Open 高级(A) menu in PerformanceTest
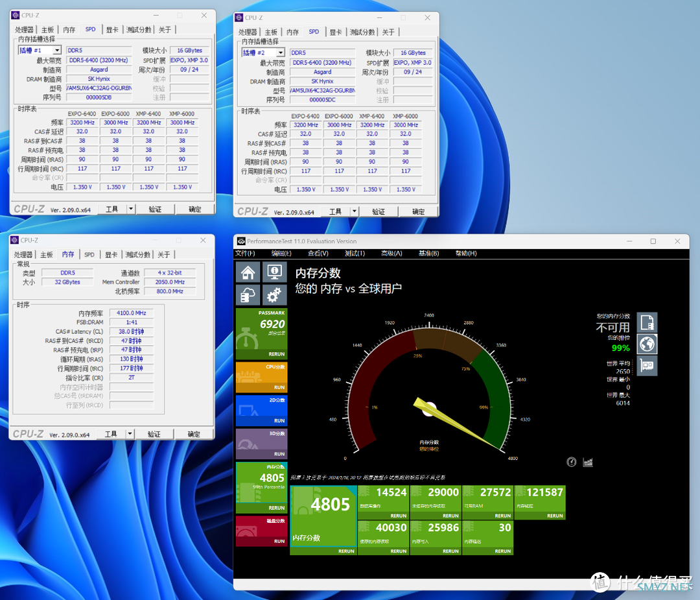This screenshot has height=600, width=700. point(391,254)
